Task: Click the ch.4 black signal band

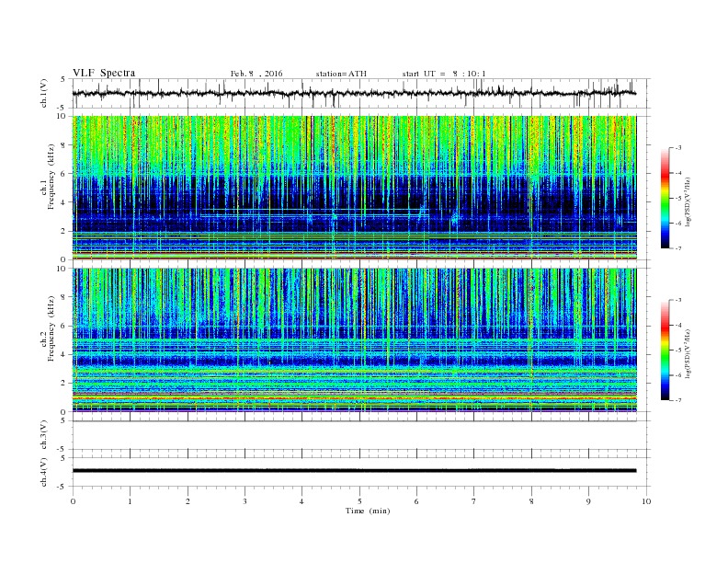Action: (x=354, y=471)
